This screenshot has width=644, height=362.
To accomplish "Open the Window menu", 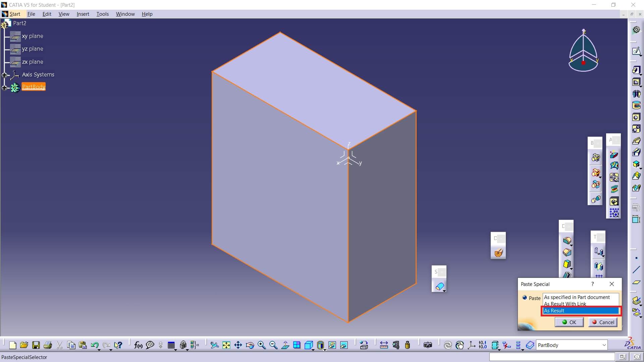I will point(125,14).
